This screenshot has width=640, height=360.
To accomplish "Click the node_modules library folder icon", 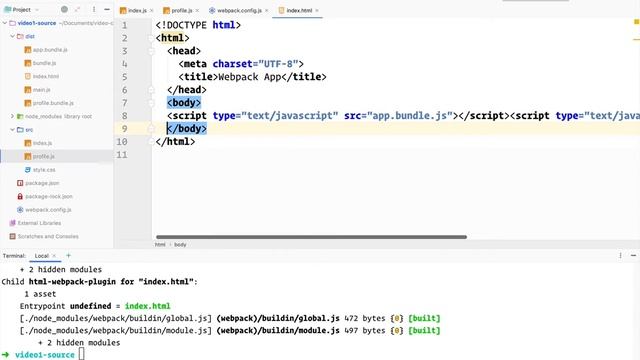I will (20, 116).
